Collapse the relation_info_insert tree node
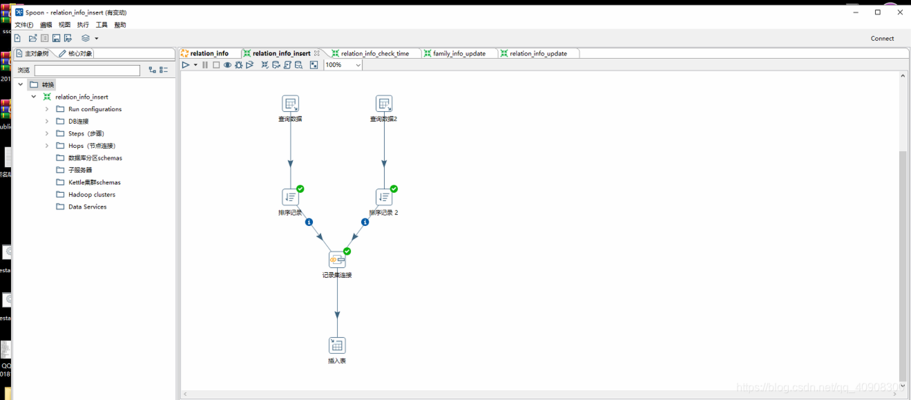The height and width of the screenshot is (400, 911). pyautogui.click(x=34, y=97)
